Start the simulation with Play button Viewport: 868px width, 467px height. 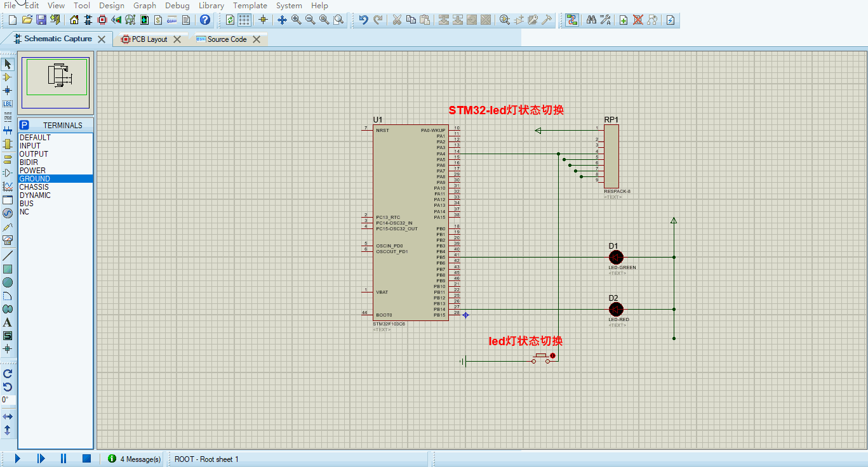tap(17, 459)
